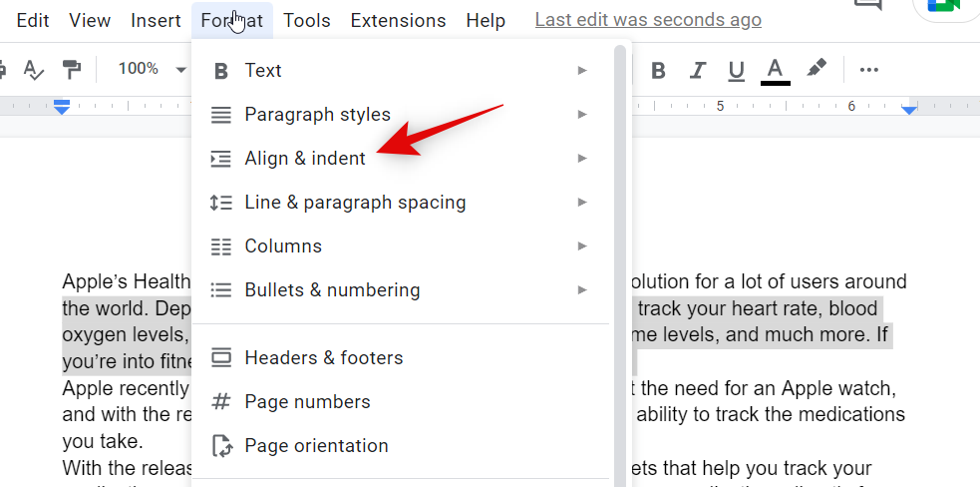Open the 100% zoom dropdown
Viewport: 980px width, 487px height.
click(x=152, y=69)
